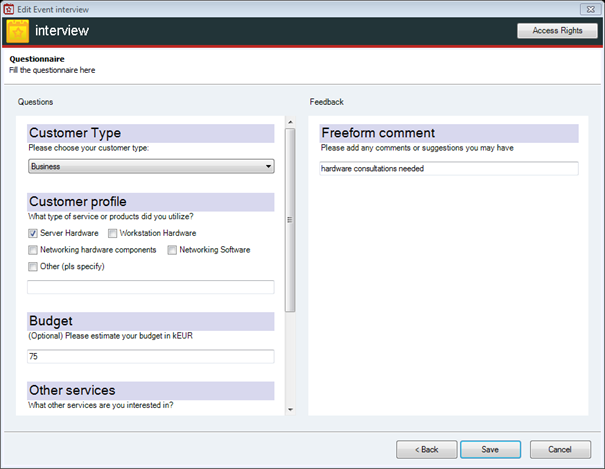Screen dimensions: 605x469
Task: Click the Other services section heading
Action: [150, 391]
